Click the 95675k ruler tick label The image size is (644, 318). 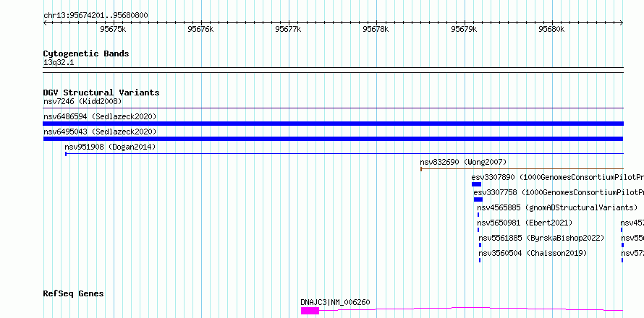tap(113, 29)
